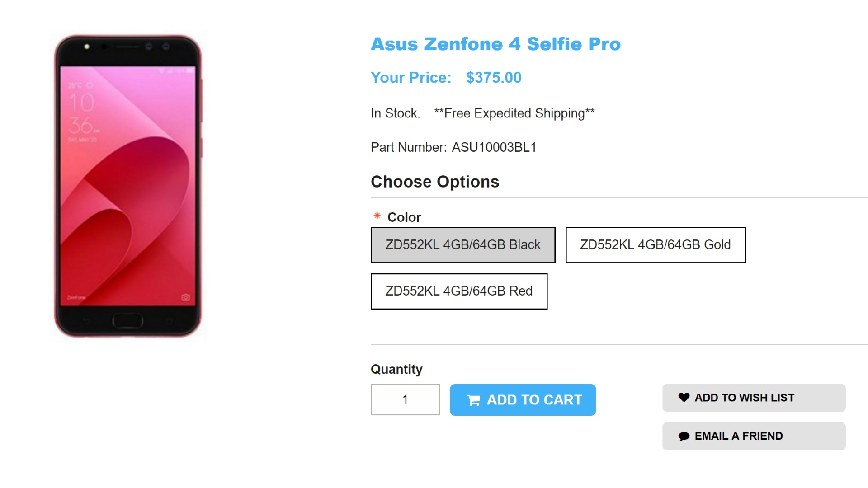Viewport: 868px width, 488px height.
Task: Select the ZD552KL 4GB/64GB Black option
Action: 462,245
